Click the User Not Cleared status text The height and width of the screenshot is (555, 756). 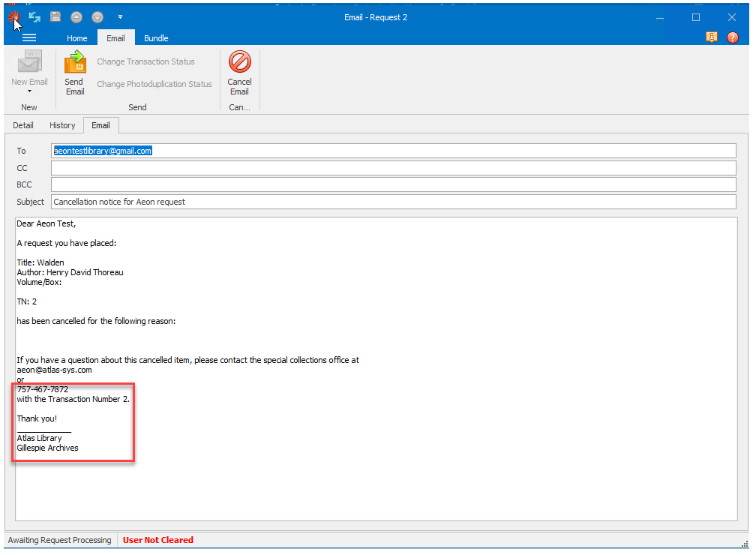point(157,540)
